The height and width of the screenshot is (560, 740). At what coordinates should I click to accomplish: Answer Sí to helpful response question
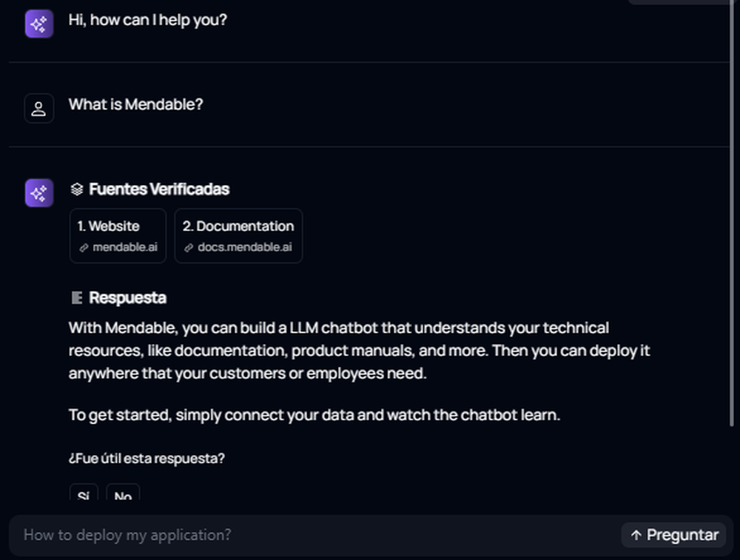point(84,493)
